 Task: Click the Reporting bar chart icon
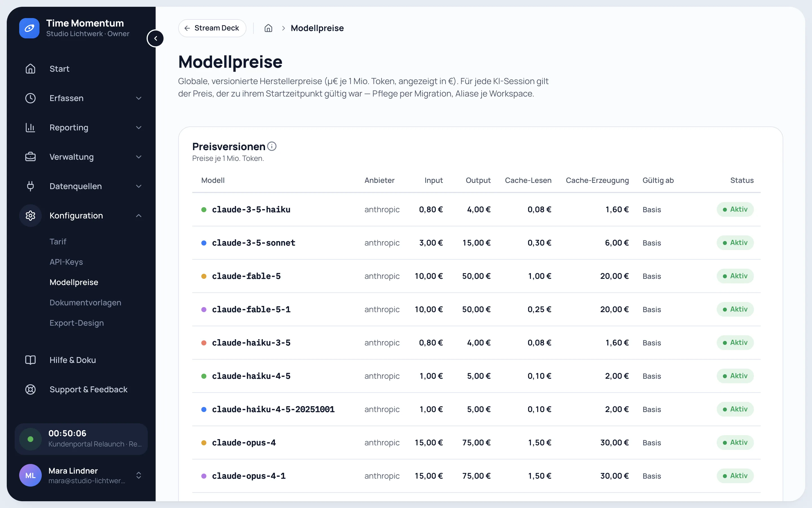point(30,128)
